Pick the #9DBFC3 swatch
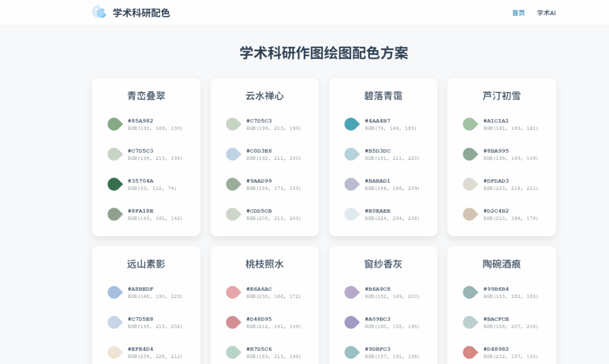The width and height of the screenshot is (609, 364). (352, 352)
